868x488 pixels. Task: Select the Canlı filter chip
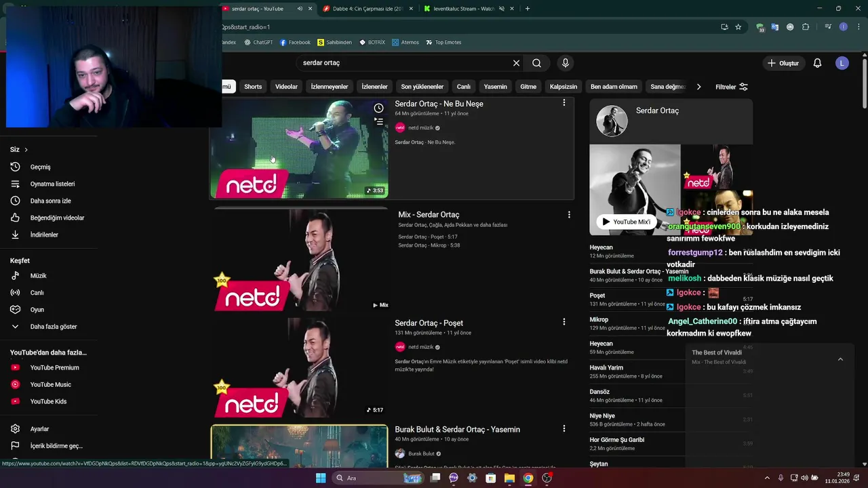point(464,87)
